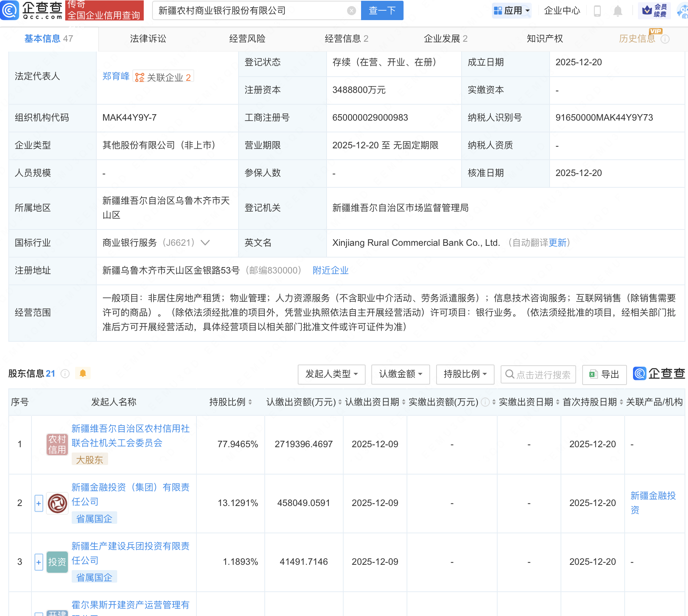This screenshot has width=688, height=616.
Task: Open the 附近企业 nearby companies link
Action: pos(330,270)
